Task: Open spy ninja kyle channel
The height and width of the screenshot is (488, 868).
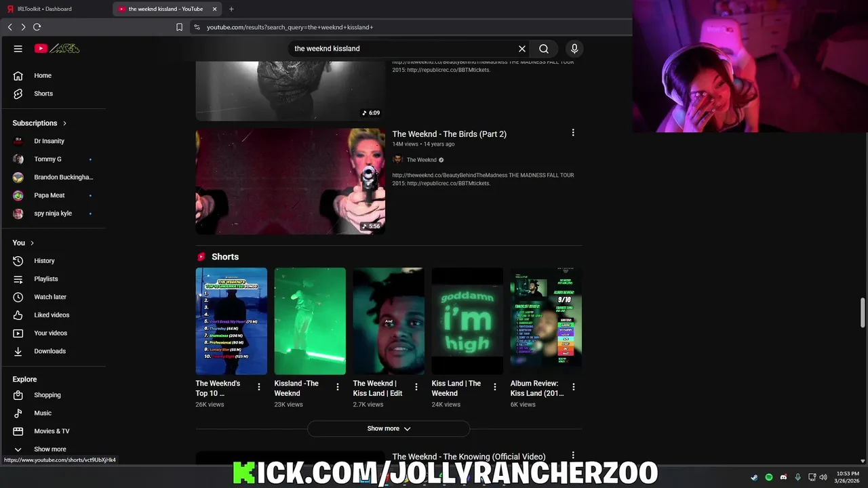Action: pos(53,213)
